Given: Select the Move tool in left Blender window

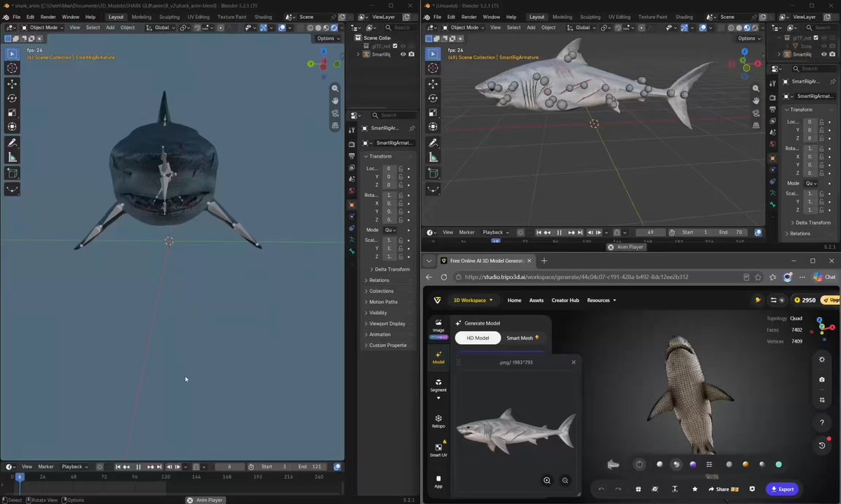Looking at the screenshot, I should point(12,84).
